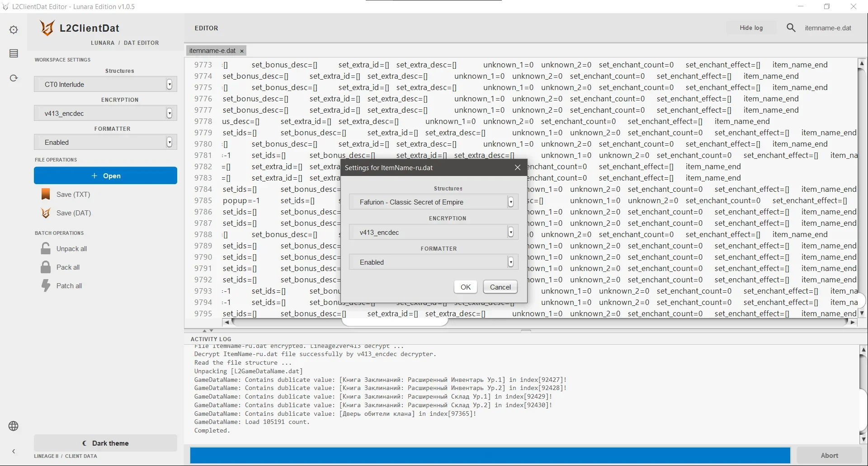The width and height of the screenshot is (868, 466).
Task: Open the dialog's Formatter Enabled dropdown
Action: click(x=433, y=262)
